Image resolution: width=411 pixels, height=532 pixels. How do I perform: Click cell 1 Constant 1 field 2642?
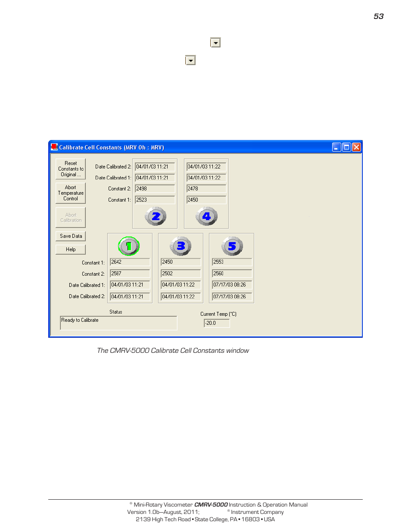(x=130, y=262)
